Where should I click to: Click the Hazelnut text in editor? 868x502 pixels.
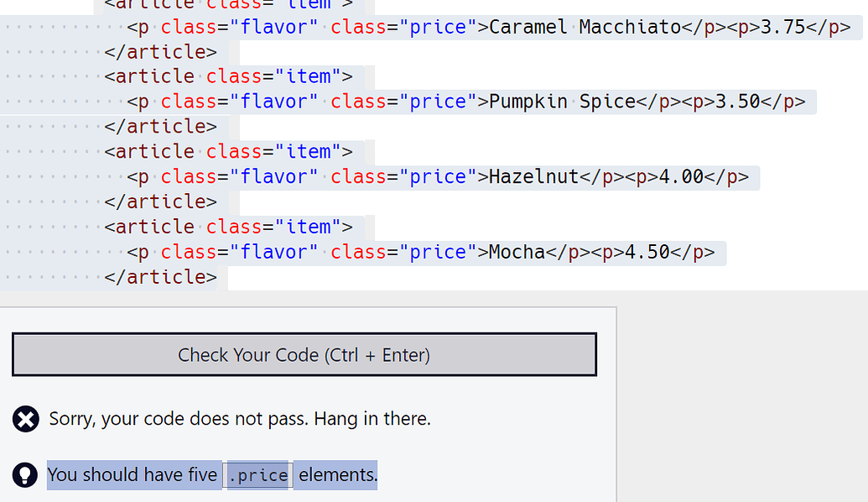point(533,177)
